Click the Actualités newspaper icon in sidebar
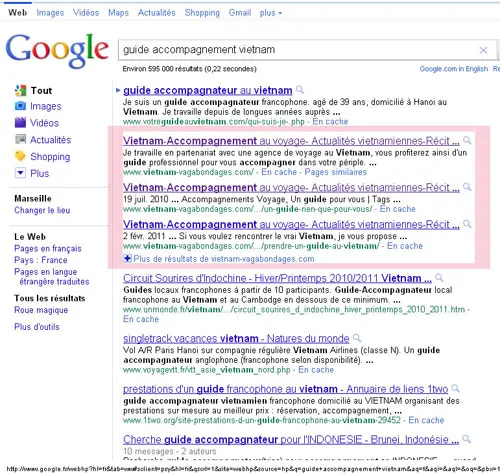 (20, 139)
